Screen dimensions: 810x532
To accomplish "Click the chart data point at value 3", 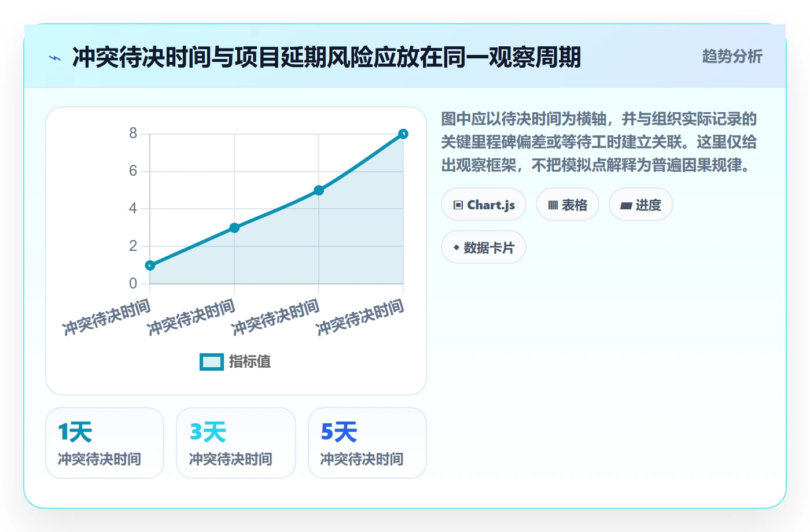I will click(234, 228).
